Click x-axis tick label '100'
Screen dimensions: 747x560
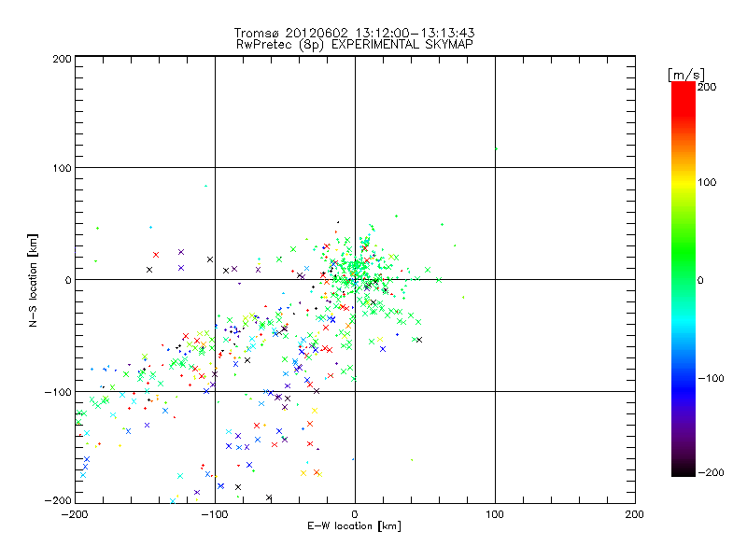pos(495,515)
